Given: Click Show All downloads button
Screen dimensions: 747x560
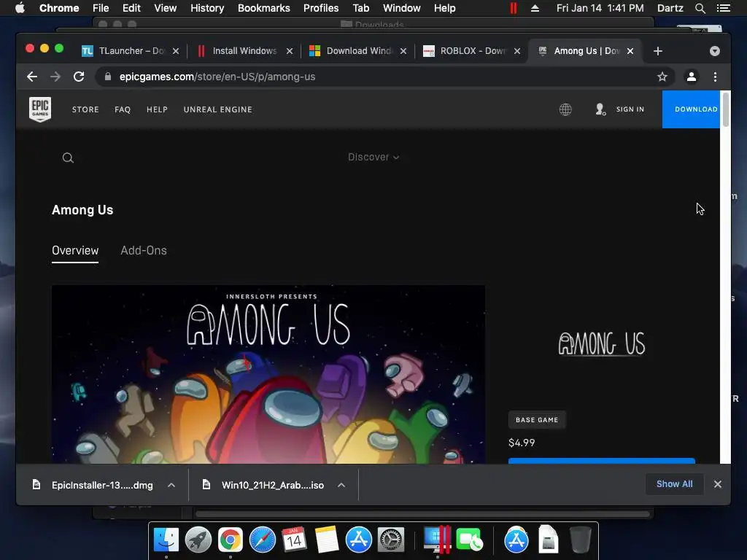Looking at the screenshot, I should coord(674,484).
